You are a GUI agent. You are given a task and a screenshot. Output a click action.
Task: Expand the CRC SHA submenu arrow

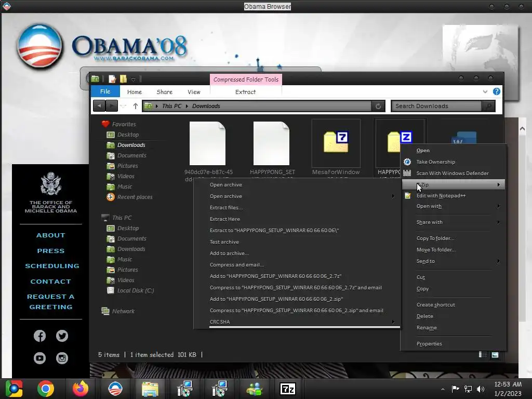coord(393,322)
